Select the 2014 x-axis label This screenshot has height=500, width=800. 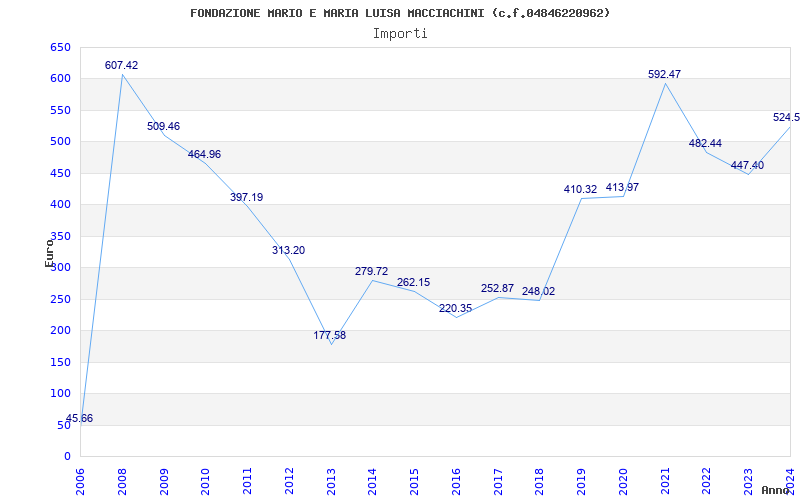[372, 481]
